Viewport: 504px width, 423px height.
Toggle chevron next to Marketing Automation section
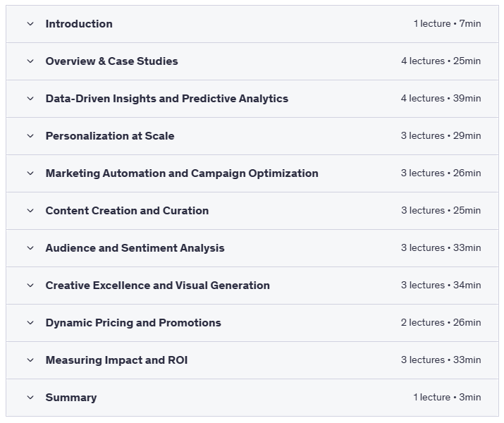(x=30, y=173)
